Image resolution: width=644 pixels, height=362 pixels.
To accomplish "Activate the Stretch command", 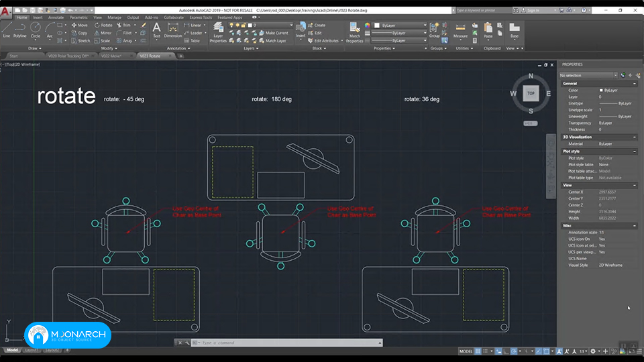I will (80, 41).
